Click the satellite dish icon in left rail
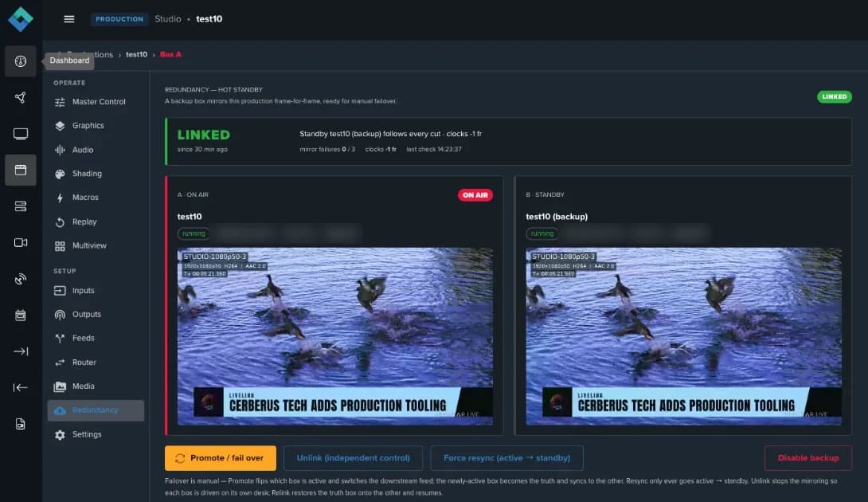The height and width of the screenshot is (502, 868). click(21, 279)
